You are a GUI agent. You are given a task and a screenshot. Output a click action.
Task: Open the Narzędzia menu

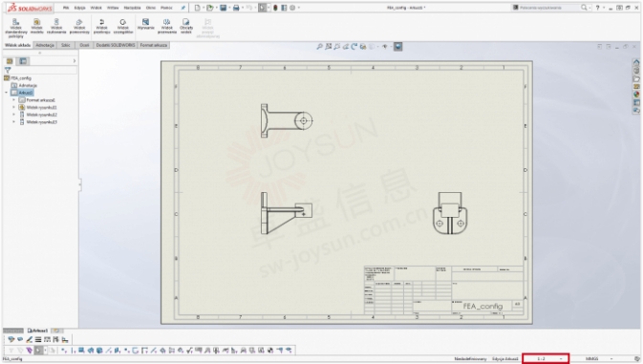click(132, 8)
